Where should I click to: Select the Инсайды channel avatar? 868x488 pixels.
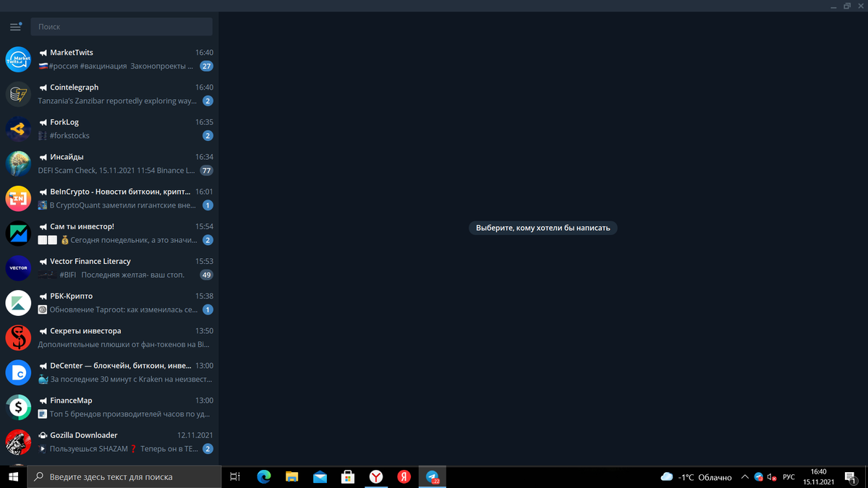[x=19, y=163]
